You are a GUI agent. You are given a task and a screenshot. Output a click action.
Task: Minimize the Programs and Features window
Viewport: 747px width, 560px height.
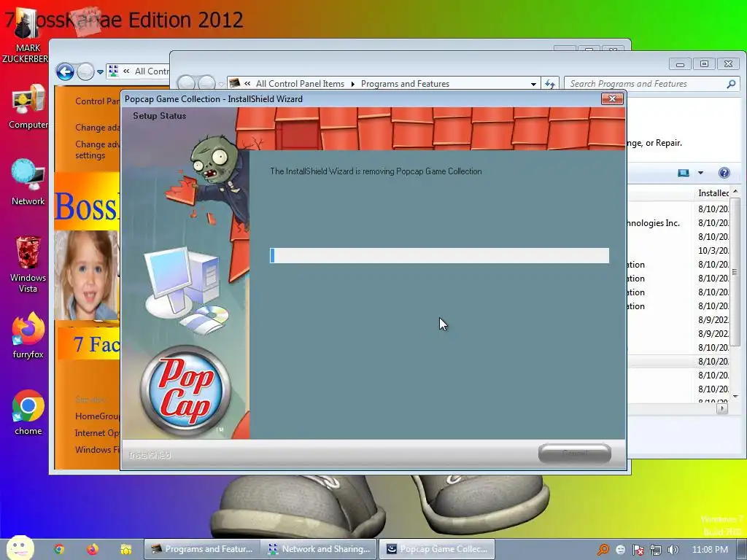tap(680, 64)
